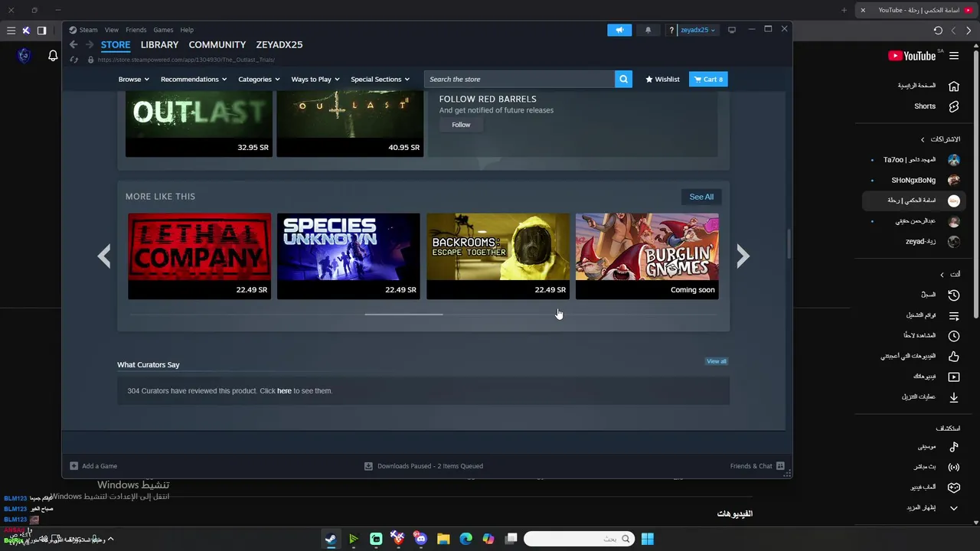The height and width of the screenshot is (551, 980).
Task: Open Species Unknown game thumbnail
Action: click(348, 256)
